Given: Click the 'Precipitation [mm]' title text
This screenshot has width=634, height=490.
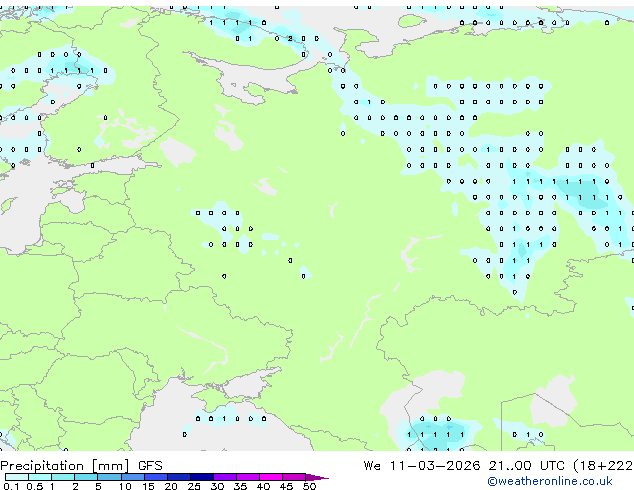Looking at the screenshot, I should [65, 466].
